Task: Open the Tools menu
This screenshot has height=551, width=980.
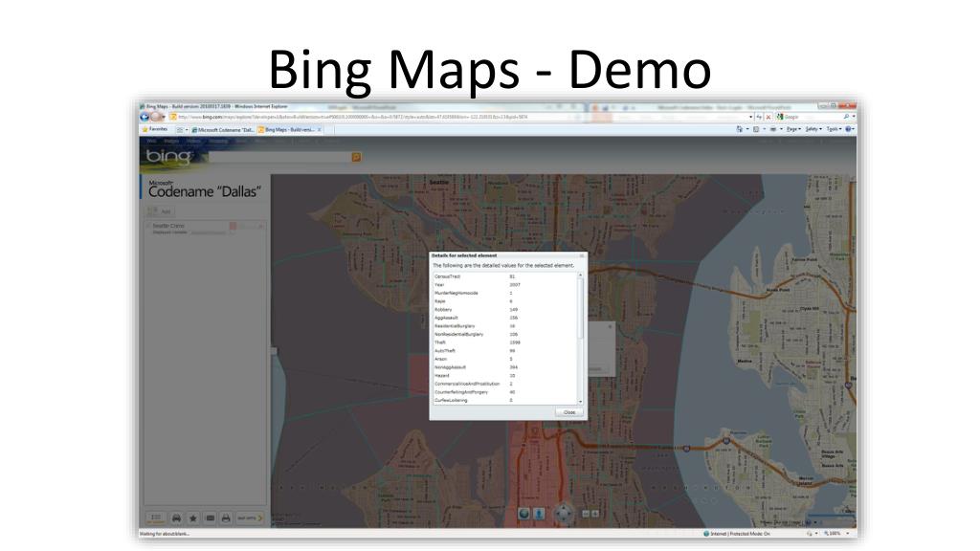Action: click(834, 129)
